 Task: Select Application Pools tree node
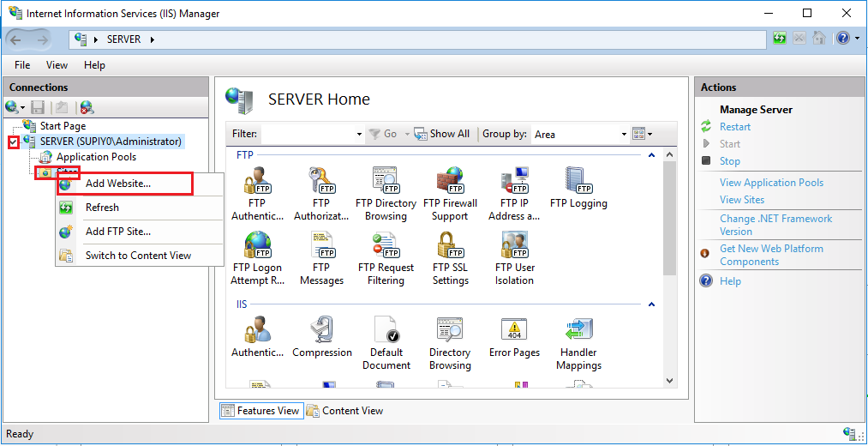pyautogui.click(x=96, y=157)
